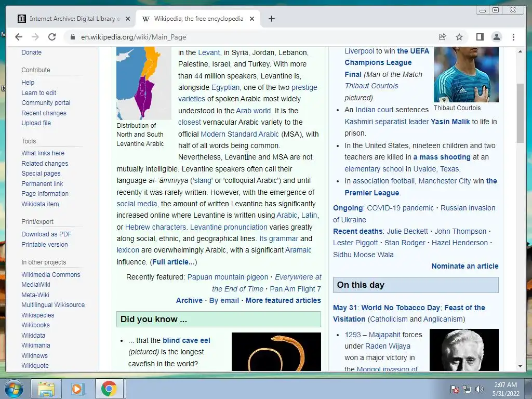This screenshot has width=532, height=399.
Task: Click the Recent deaths link
Action: [x=357, y=231]
